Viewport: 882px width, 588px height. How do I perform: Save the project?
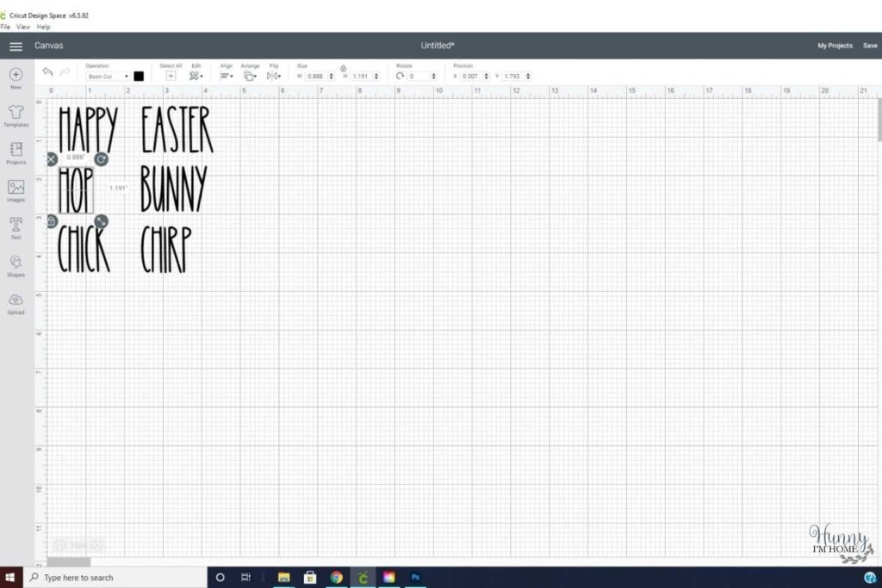pyautogui.click(x=870, y=46)
